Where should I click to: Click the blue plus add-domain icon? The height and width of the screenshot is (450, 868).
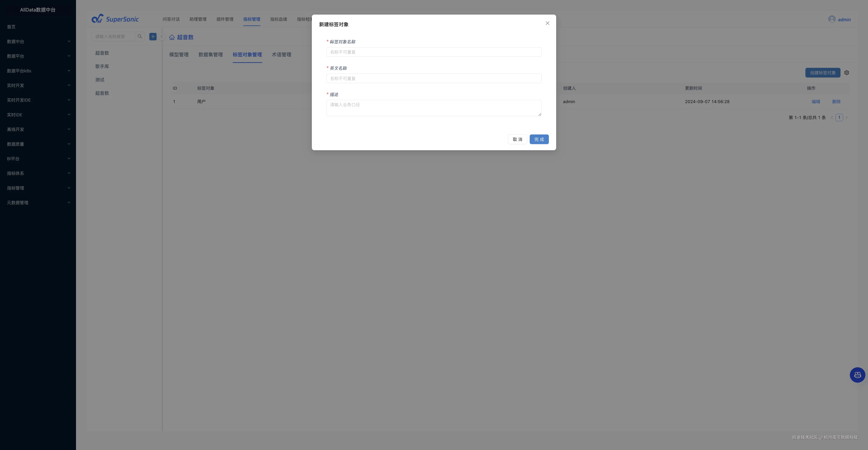click(153, 36)
